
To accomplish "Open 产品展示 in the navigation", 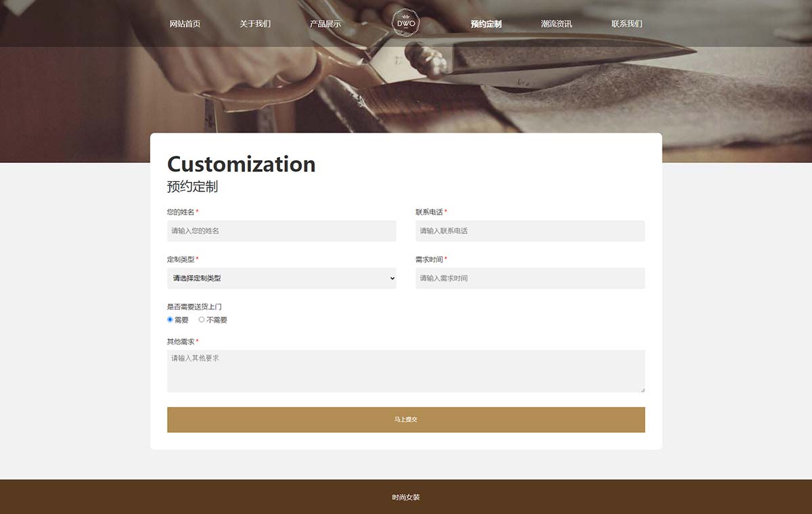I will (x=325, y=24).
